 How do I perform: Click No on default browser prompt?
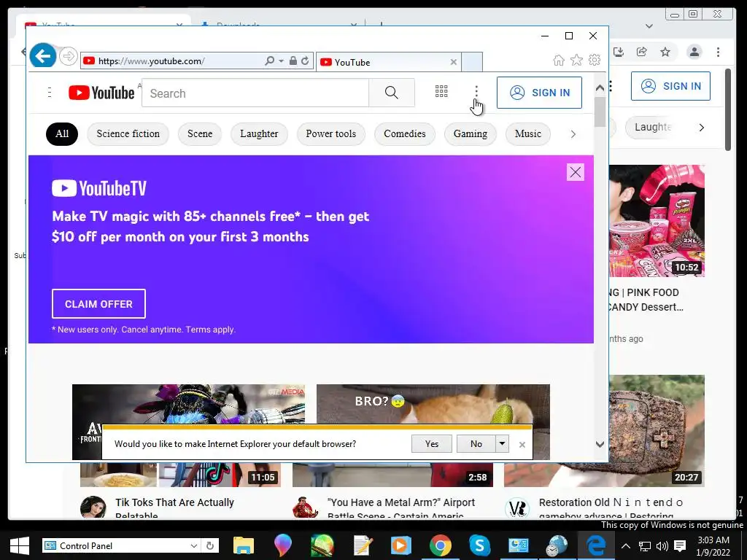[x=476, y=444]
